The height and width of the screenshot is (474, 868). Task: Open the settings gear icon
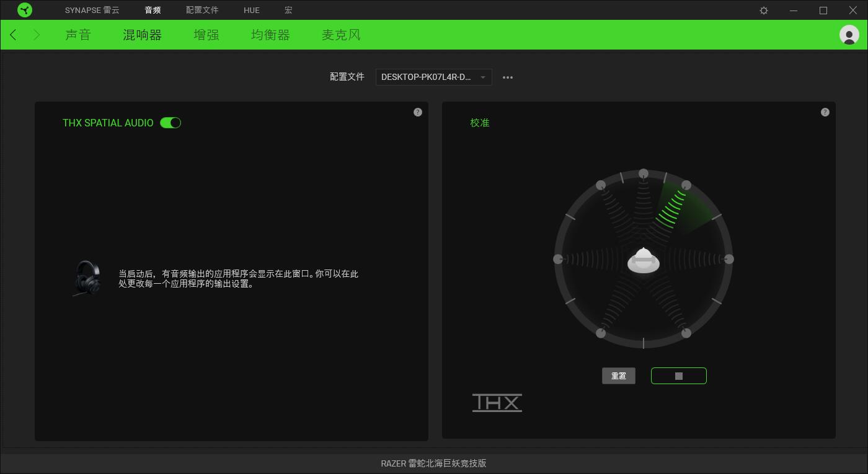pos(764,11)
